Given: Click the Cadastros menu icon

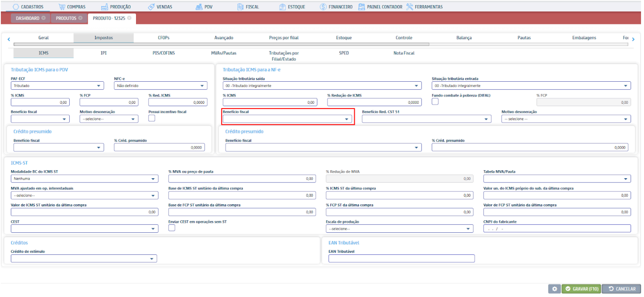Looking at the screenshot, I should click(16, 7).
